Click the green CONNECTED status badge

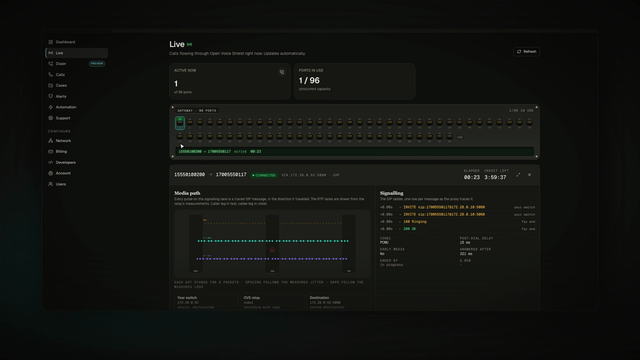tap(264, 175)
